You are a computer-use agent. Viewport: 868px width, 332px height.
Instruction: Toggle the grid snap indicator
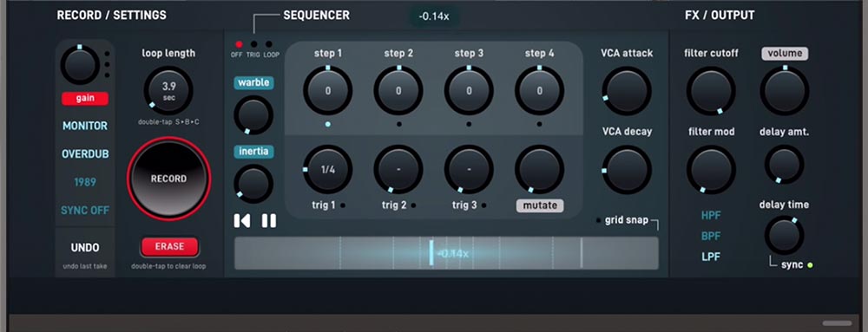pos(598,220)
